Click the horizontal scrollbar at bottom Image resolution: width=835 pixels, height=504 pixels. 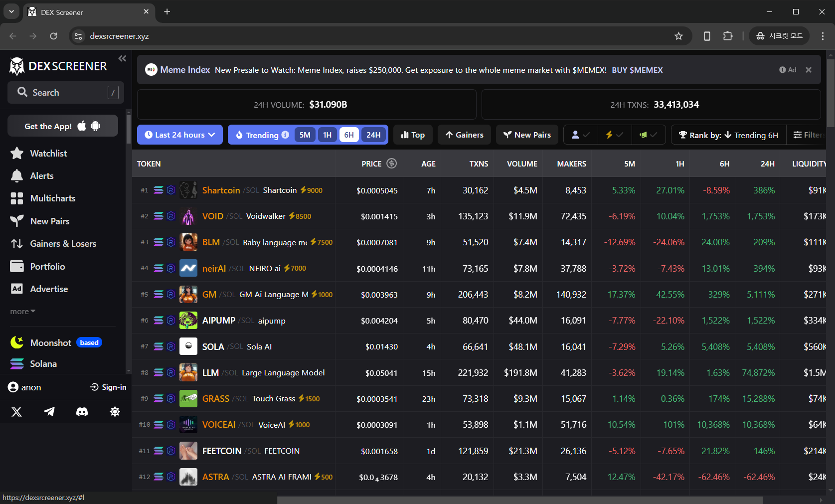[x=520, y=500]
